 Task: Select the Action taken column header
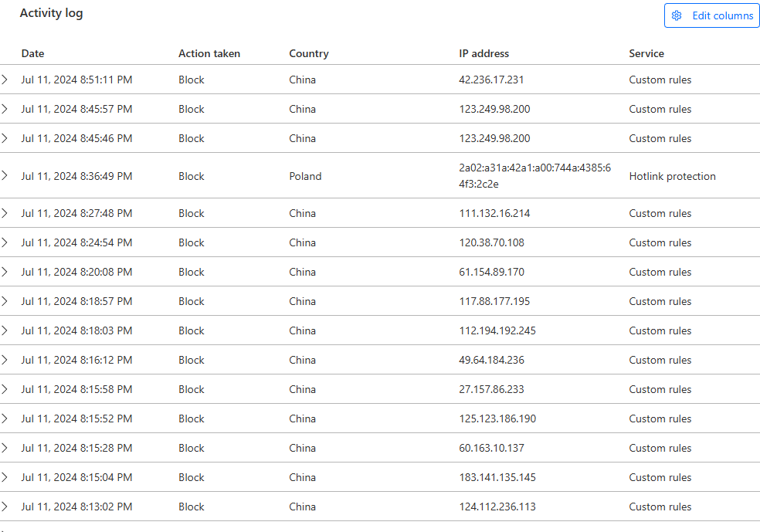pyautogui.click(x=209, y=53)
